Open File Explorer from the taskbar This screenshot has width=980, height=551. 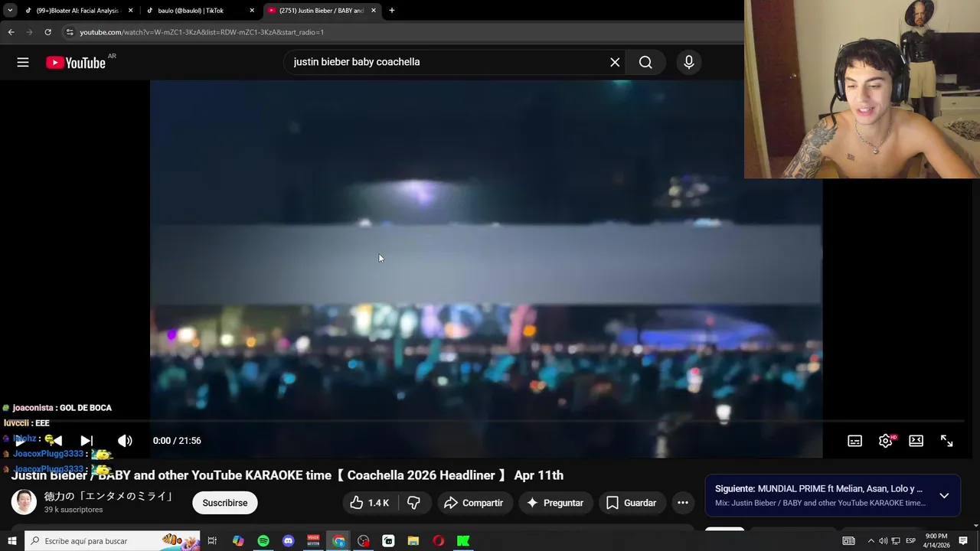(x=413, y=541)
